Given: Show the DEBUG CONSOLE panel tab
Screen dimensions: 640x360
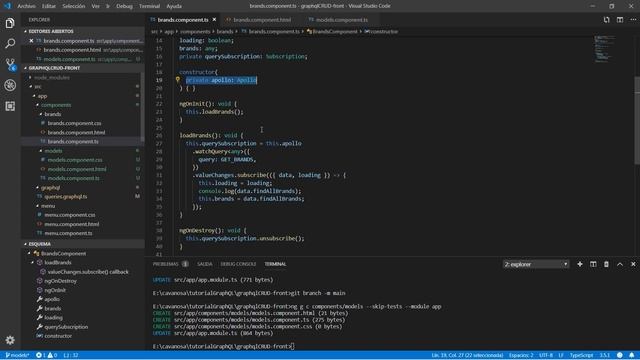Looking at the screenshot, I should 238,264.
